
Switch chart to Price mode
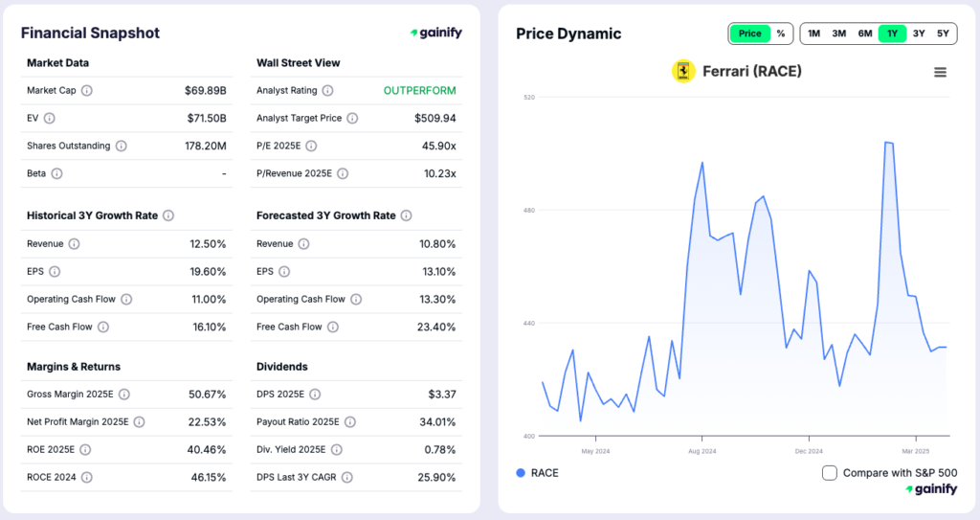pyautogui.click(x=750, y=34)
